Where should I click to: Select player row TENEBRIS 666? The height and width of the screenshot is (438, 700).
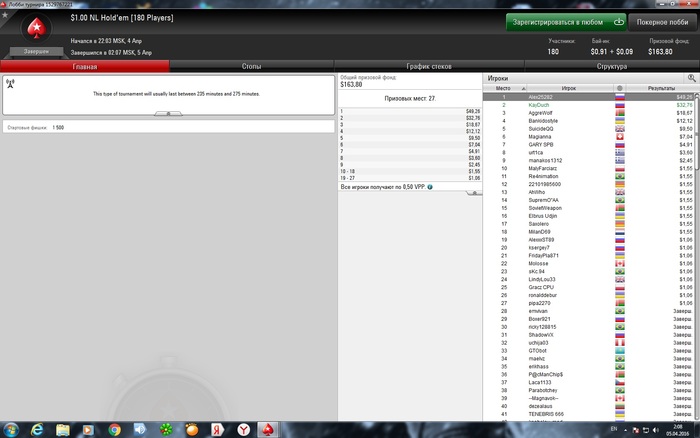point(588,414)
